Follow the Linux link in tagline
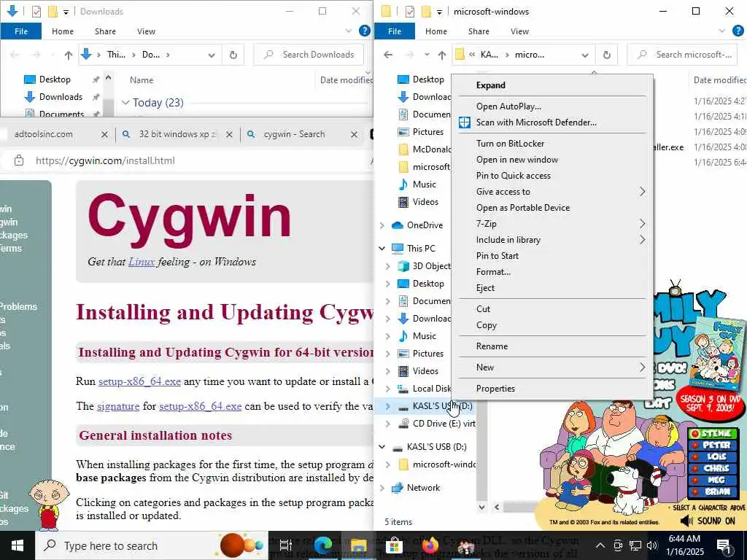 [x=142, y=262]
